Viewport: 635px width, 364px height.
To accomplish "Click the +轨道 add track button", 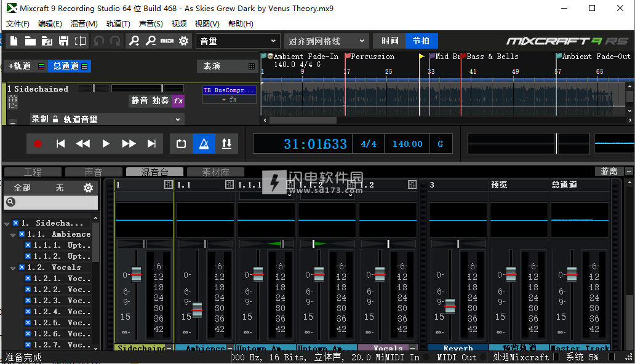I will tap(26, 66).
